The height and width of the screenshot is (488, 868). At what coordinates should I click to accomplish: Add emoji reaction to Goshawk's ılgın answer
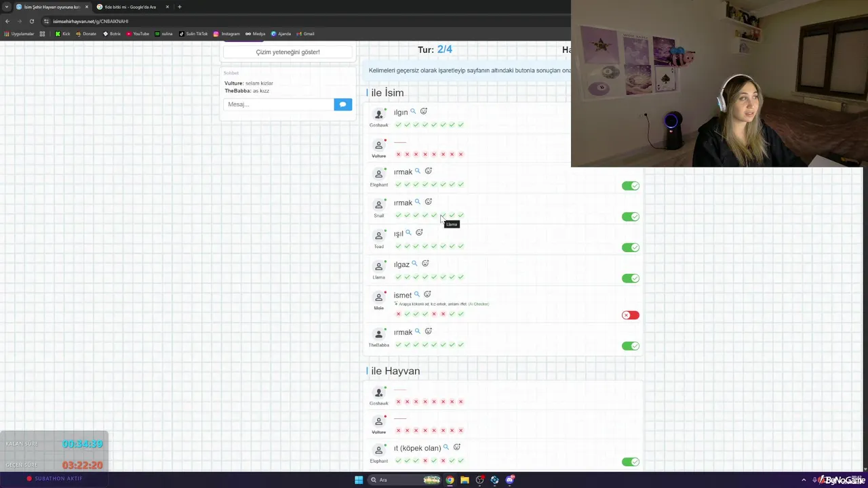coord(423,112)
